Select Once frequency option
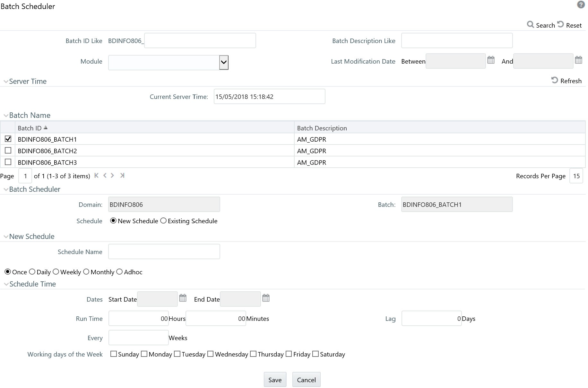 coord(8,272)
